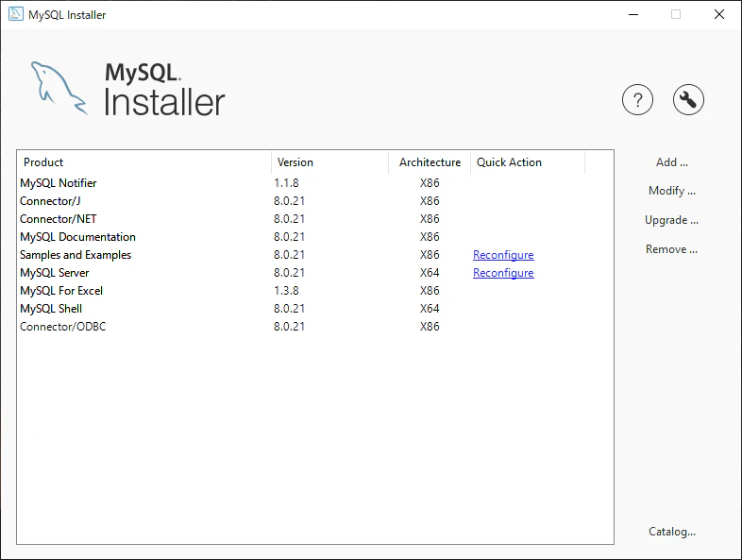Click the Remove ... button
This screenshot has height=560, width=742.
671,249
